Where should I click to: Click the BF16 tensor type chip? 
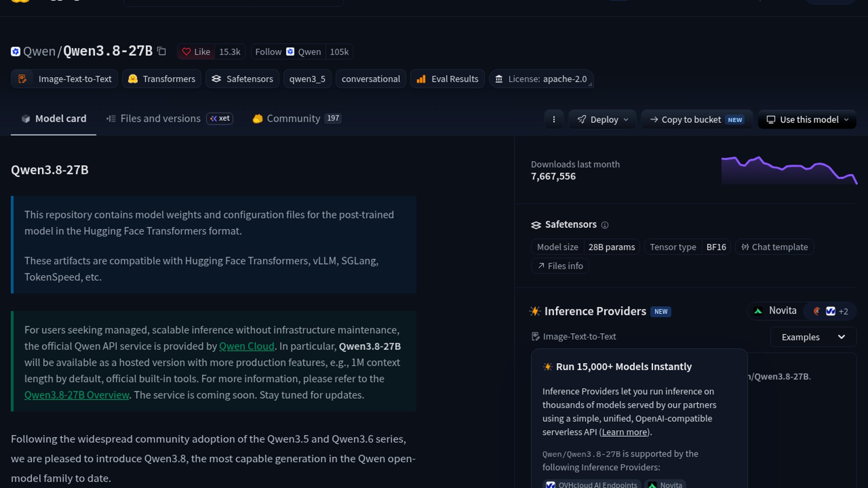pos(716,247)
